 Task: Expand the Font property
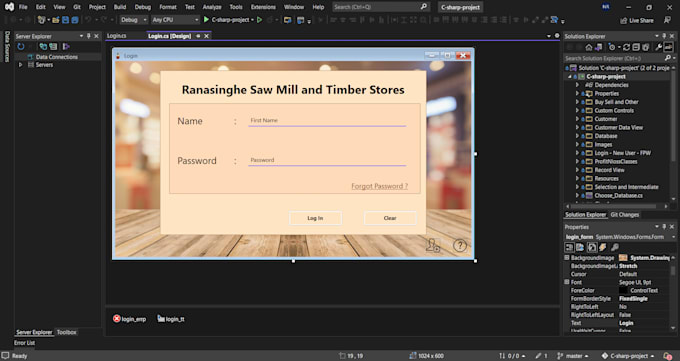(567, 282)
